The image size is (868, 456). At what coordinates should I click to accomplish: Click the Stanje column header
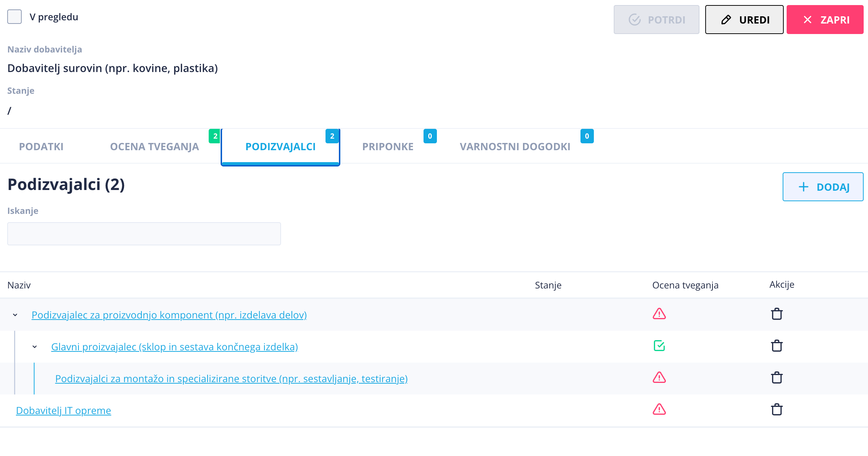548,285
